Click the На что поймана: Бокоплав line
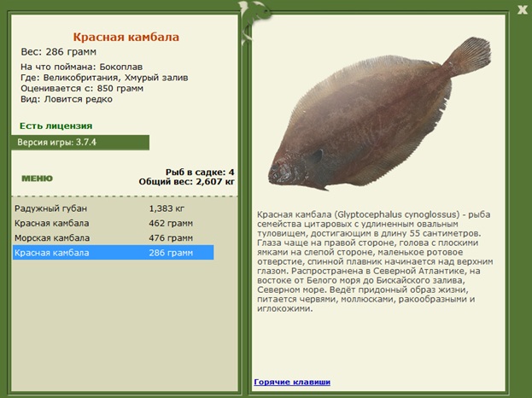 pyautogui.click(x=81, y=67)
